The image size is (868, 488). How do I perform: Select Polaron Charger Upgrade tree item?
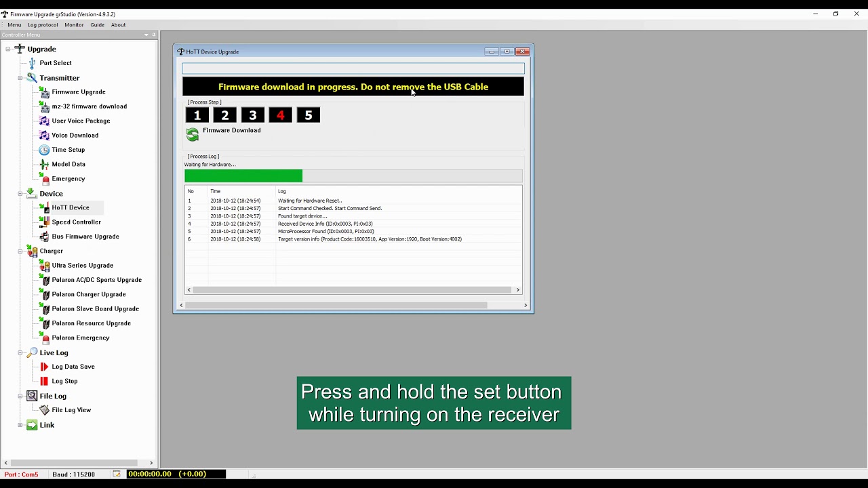tap(89, 294)
